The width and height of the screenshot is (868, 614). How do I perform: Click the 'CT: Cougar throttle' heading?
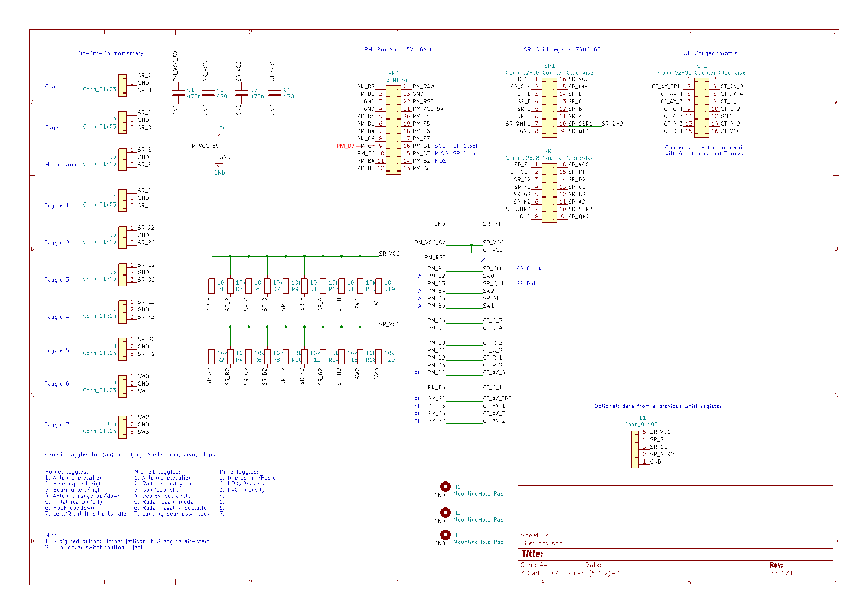point(710,53)
